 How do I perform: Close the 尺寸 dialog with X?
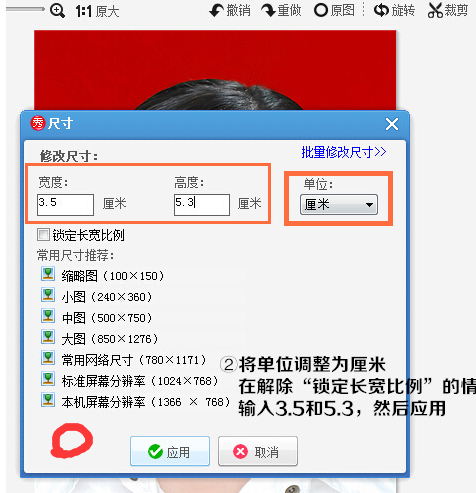392,124
